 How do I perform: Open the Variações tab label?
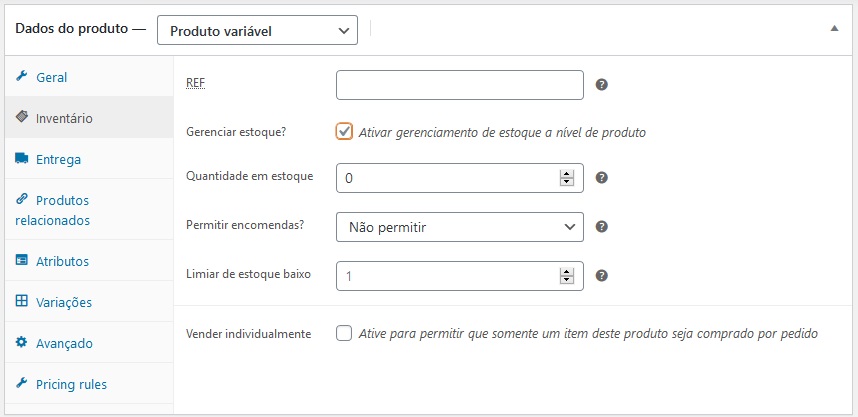point(64,303)
